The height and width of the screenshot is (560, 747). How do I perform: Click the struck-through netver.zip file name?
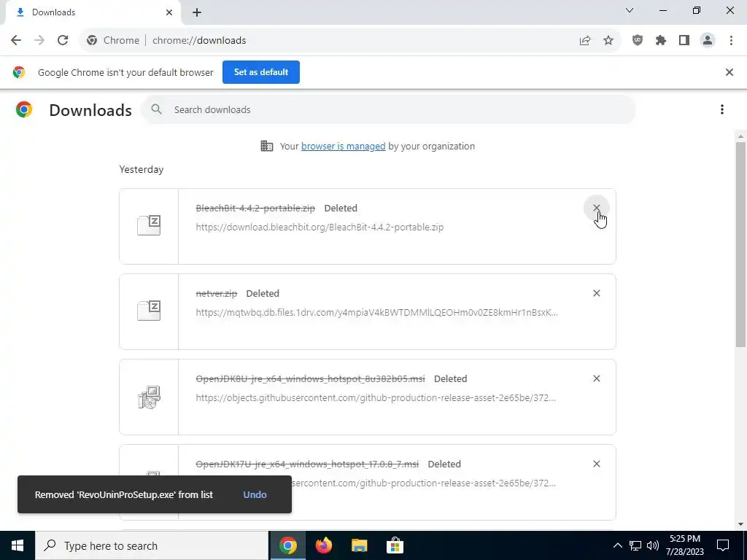point(216,293)
